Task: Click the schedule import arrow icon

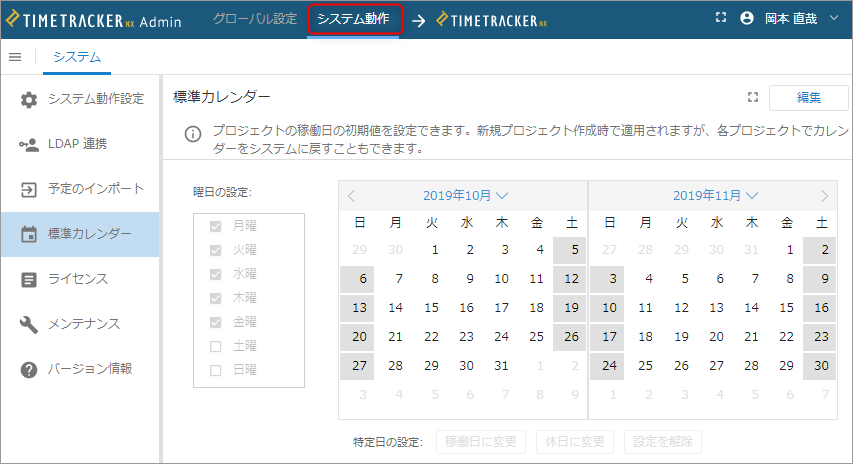Action: 28,190
